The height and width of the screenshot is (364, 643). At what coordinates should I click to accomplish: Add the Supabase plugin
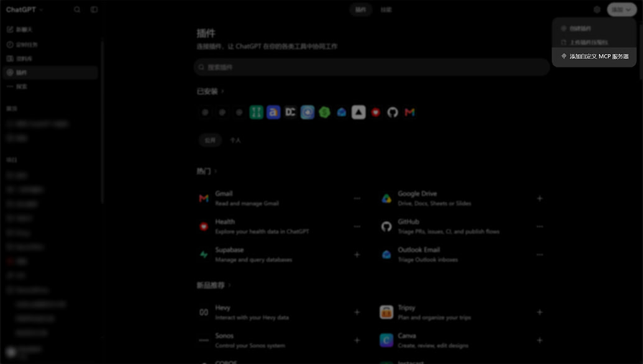357,255
